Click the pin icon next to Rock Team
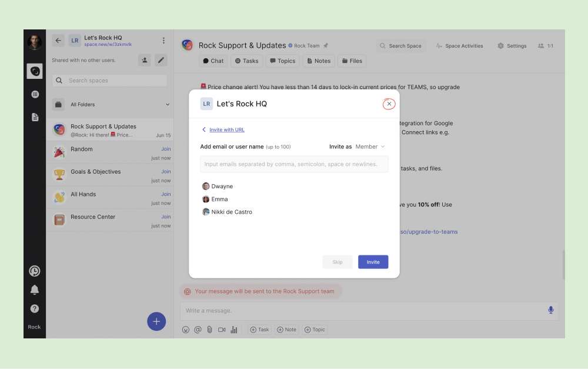588x369 pixels. (x=326, y=45)
